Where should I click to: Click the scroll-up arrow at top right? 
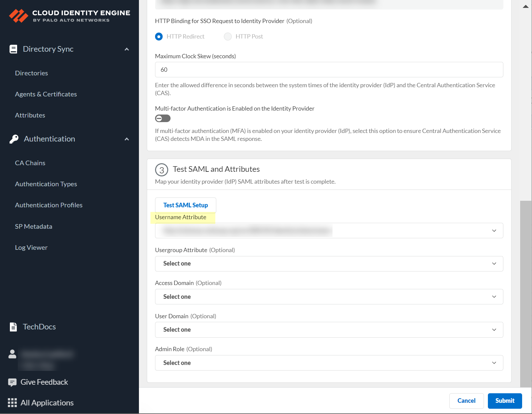(x=525, y=7)
